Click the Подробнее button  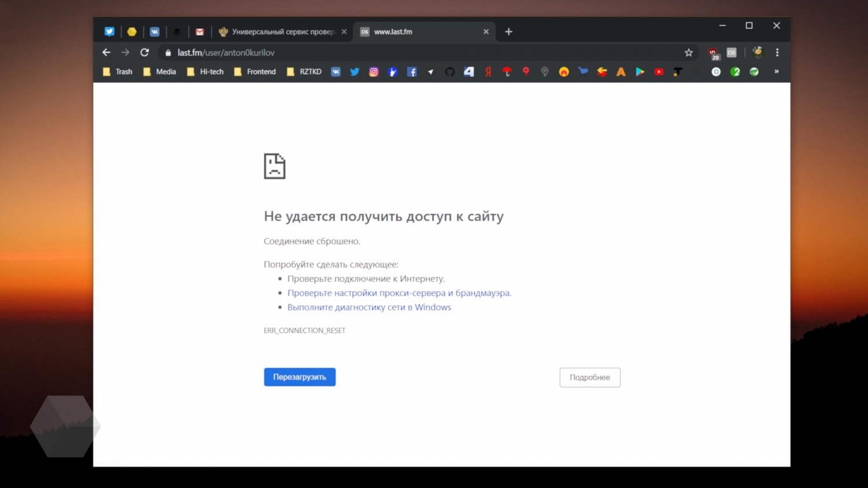pos(590,378)
